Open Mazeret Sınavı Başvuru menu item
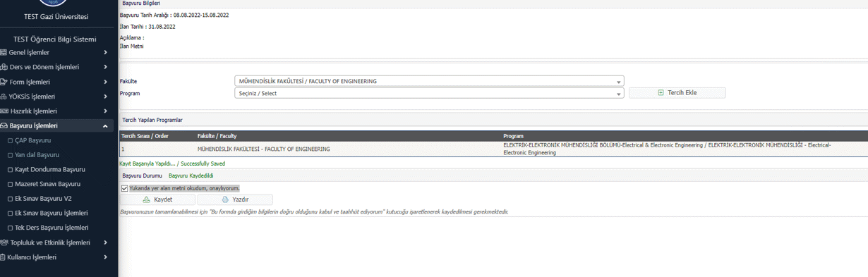Screen dimensions: 868x277 [x=47, y=184]
